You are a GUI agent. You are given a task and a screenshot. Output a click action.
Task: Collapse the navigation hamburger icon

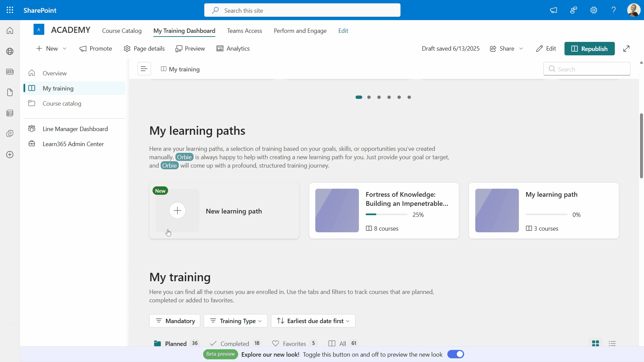pyautogui.click(x=144, y=69)
